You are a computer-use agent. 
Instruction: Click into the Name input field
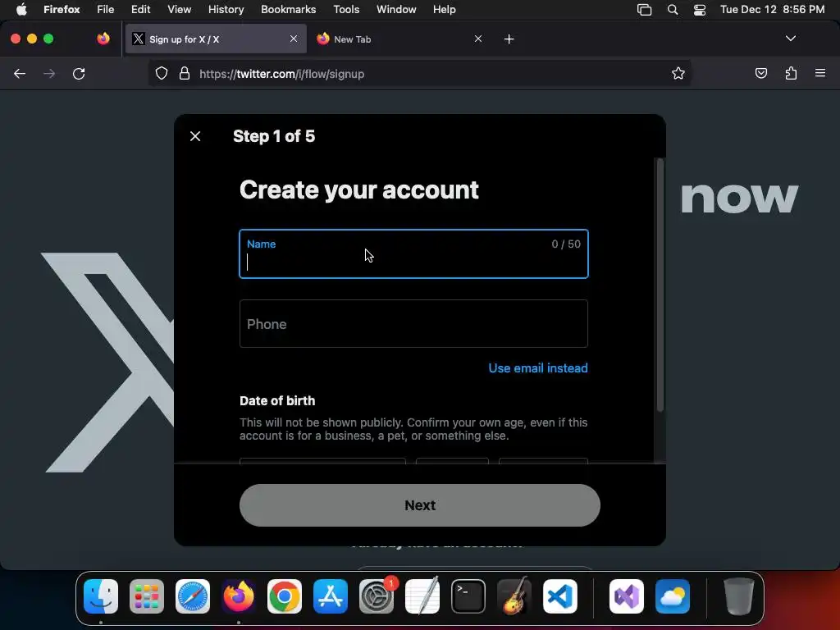413,254
